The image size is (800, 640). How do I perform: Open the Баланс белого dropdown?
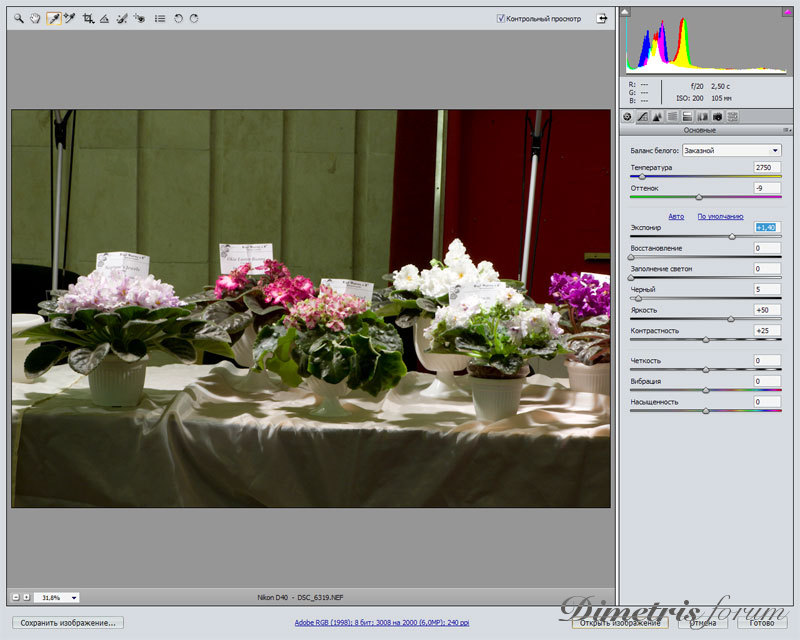731,150
